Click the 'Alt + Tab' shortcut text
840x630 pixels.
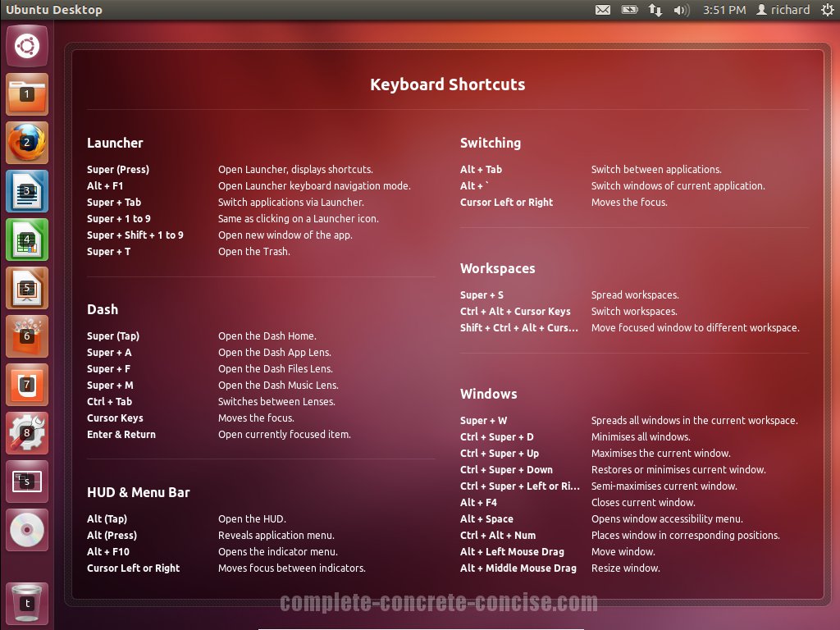(x=481, y=169)
